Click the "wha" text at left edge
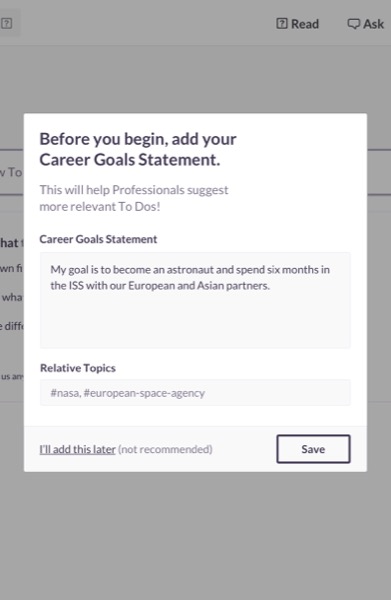The height and width of the screenshot is (600, 391). [12, 297]
